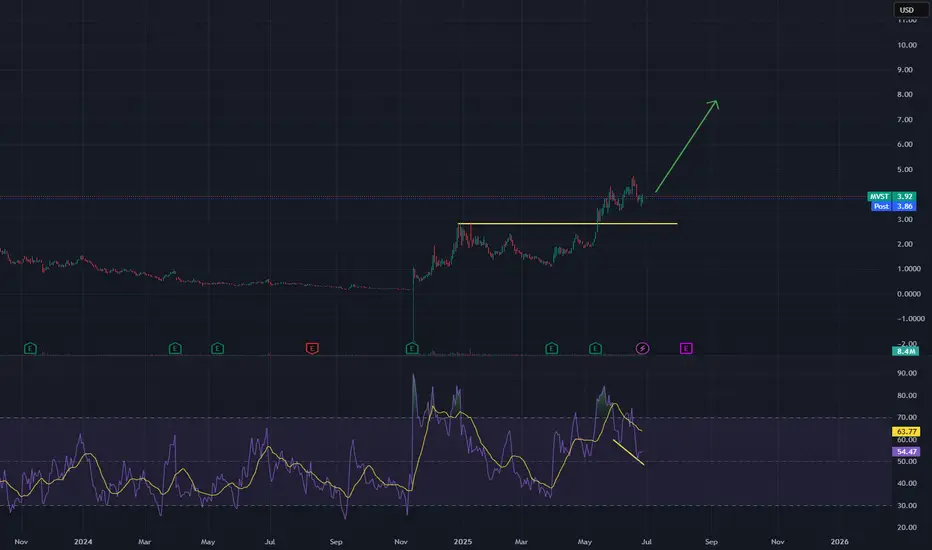Open the earnings marker below the November 2024 spike

[x=412, y=348]
